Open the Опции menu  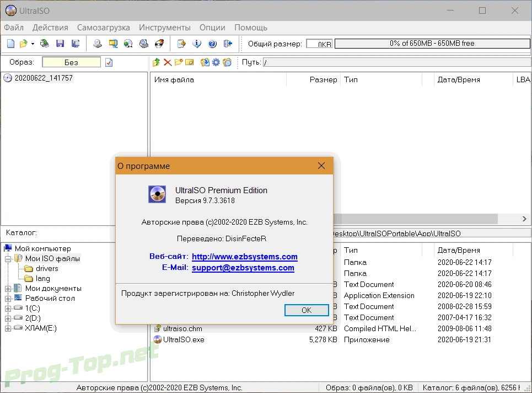[x=212, y=28]
